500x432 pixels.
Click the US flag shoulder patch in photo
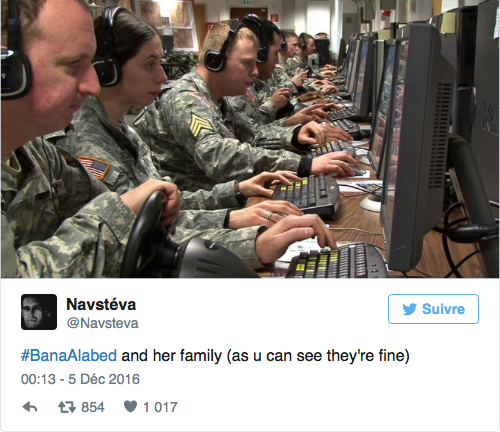click(95, 167)
